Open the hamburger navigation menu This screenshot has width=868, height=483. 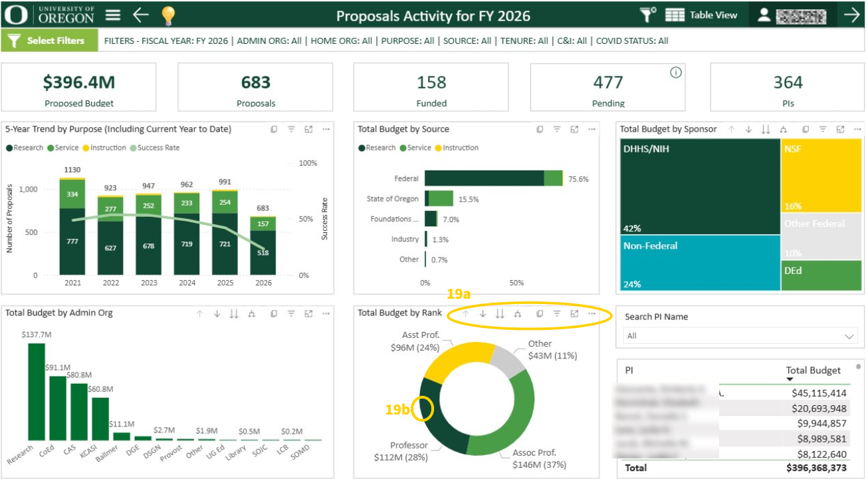pos(113,15)
